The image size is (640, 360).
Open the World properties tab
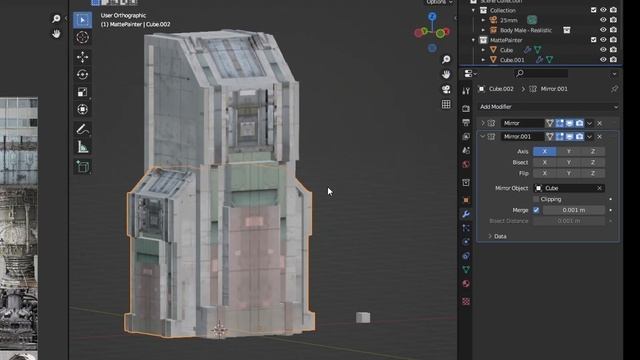(466, 164)
